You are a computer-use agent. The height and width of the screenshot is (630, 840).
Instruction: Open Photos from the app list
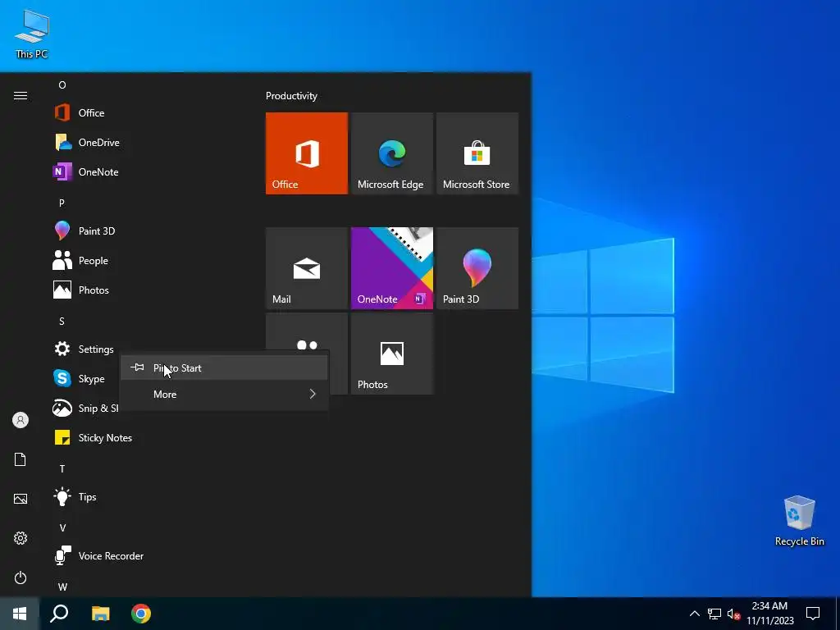[x=150, y=290]
